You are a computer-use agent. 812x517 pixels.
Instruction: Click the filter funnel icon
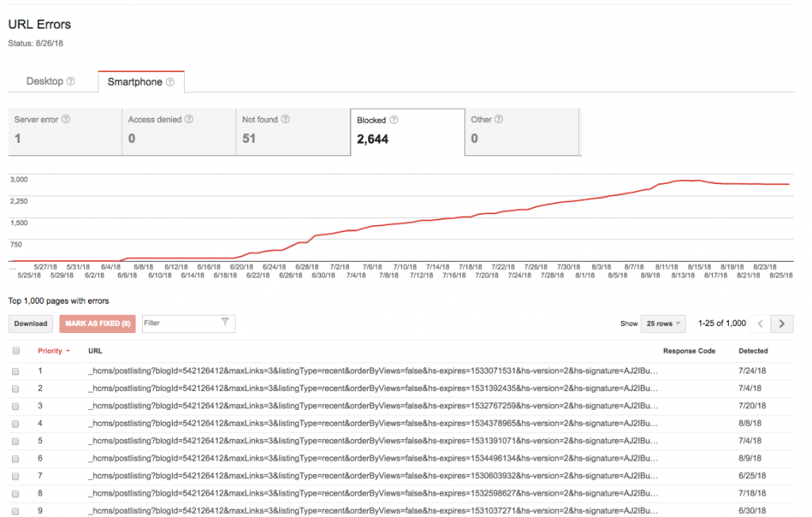click(x=225, y=323)
